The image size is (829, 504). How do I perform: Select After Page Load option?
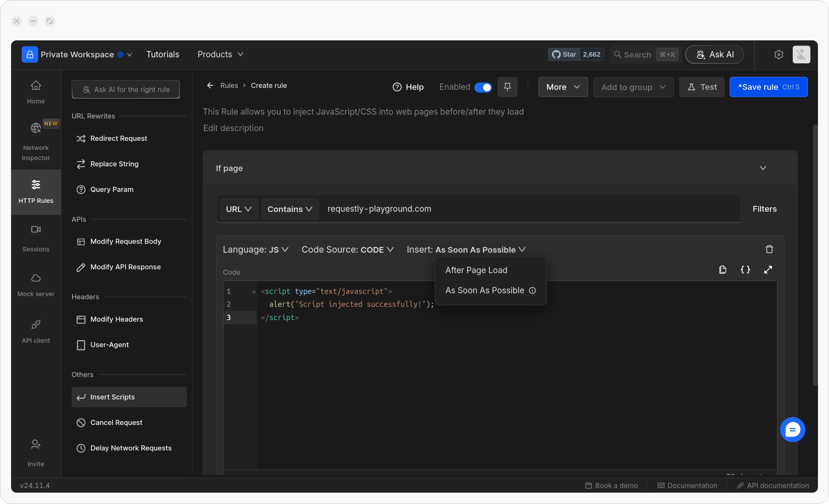476,270
